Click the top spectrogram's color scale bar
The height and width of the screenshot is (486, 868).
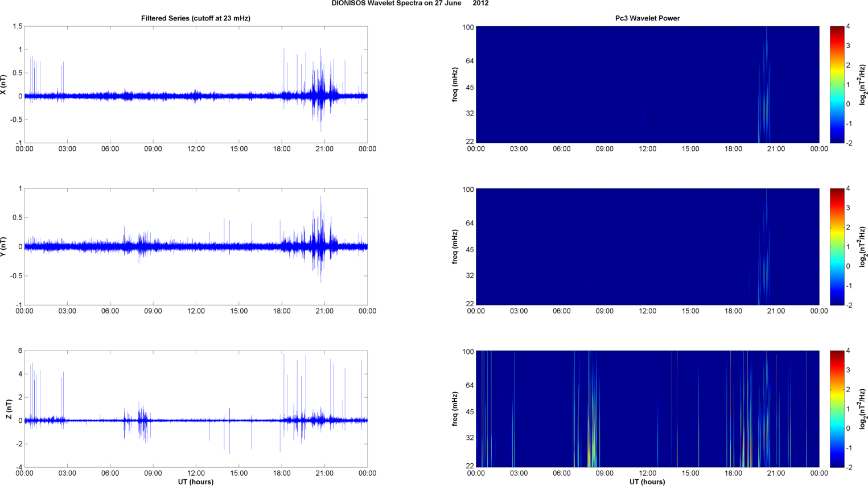coord(837,85)
